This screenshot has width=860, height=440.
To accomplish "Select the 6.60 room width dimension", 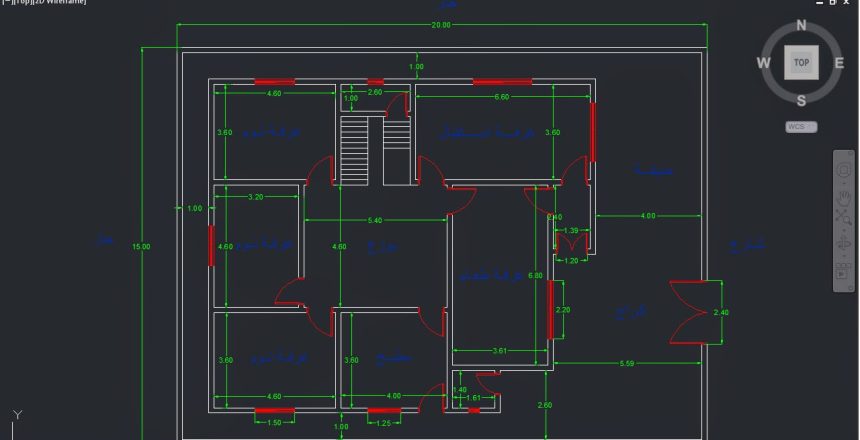I will [501, 97].
